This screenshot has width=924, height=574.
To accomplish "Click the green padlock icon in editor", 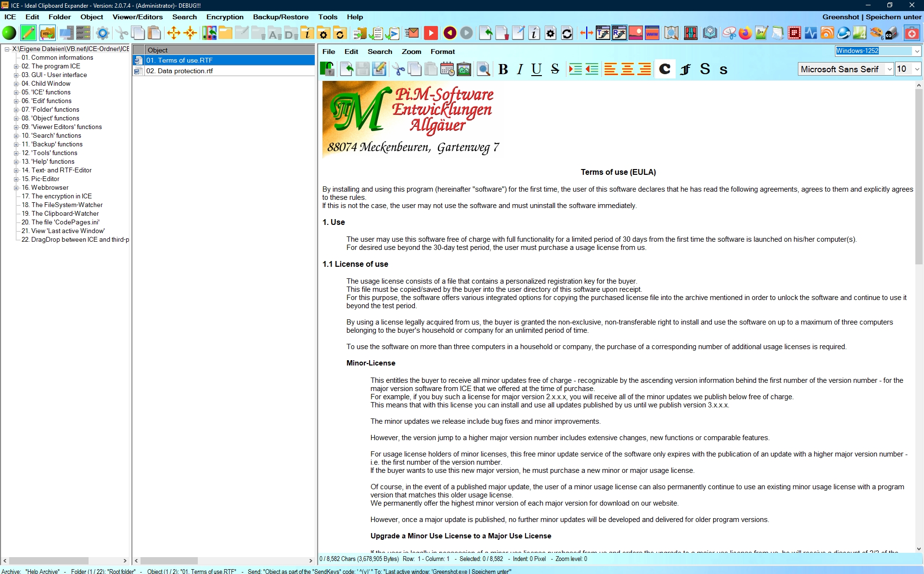I will point(327,69).
